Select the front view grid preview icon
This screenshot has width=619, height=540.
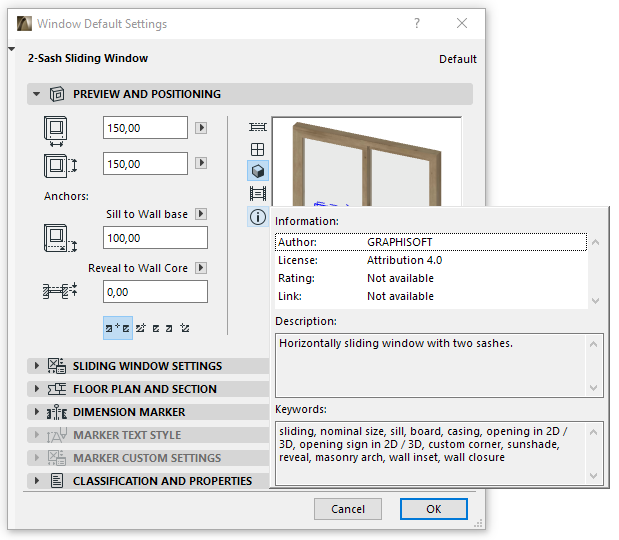point(258,149)
